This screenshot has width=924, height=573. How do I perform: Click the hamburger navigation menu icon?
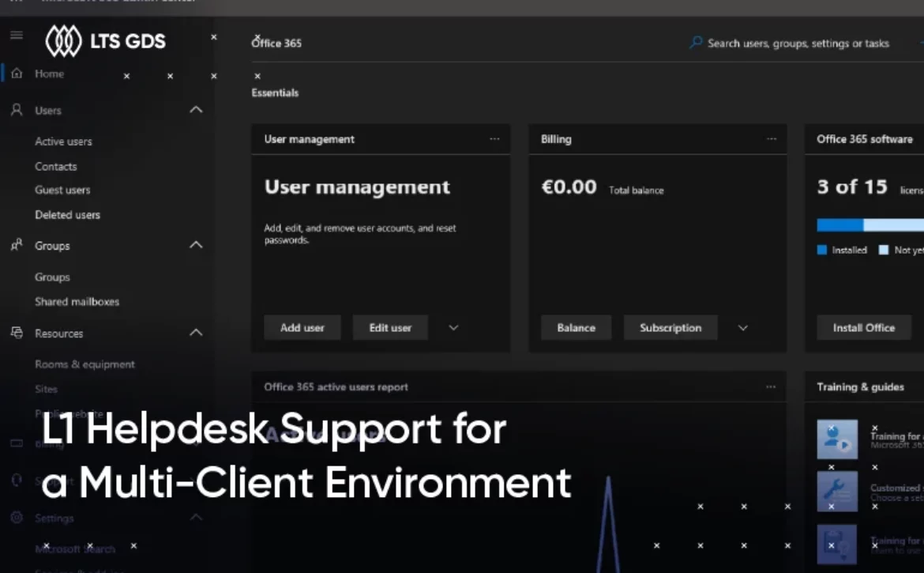(x=17, y=35)
